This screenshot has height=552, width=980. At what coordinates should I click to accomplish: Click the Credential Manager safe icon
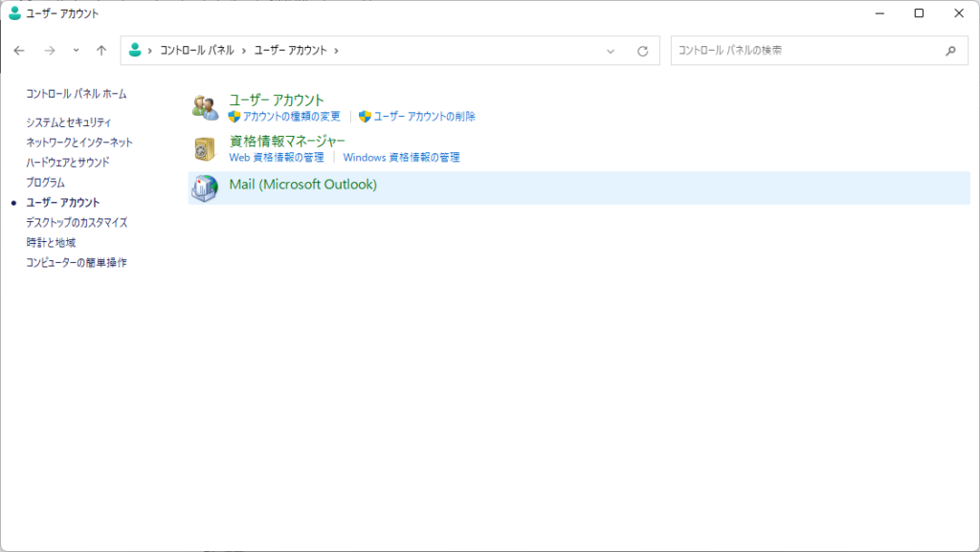point(205,148)
